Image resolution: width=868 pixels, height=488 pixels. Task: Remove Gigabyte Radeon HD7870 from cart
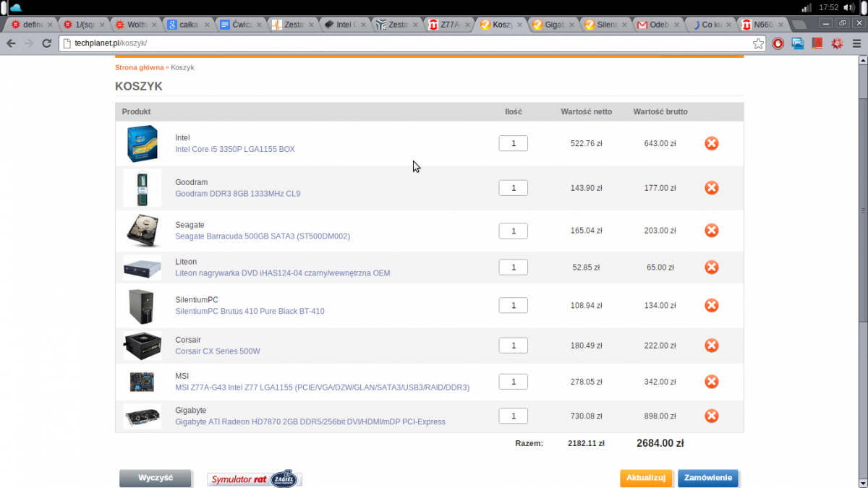click(x=712, y=416)
